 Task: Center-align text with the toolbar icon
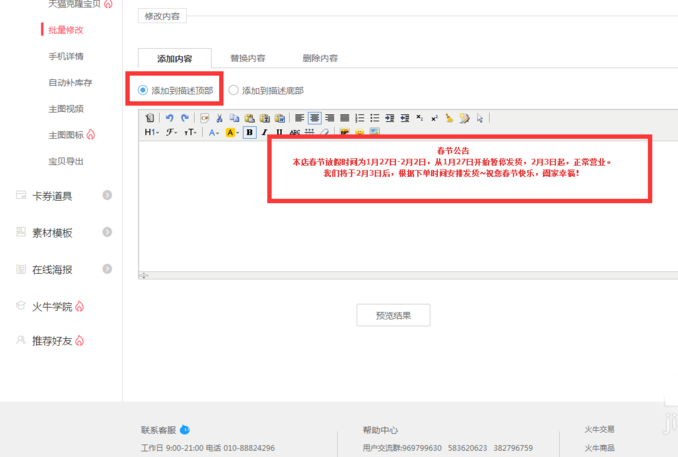314,118
